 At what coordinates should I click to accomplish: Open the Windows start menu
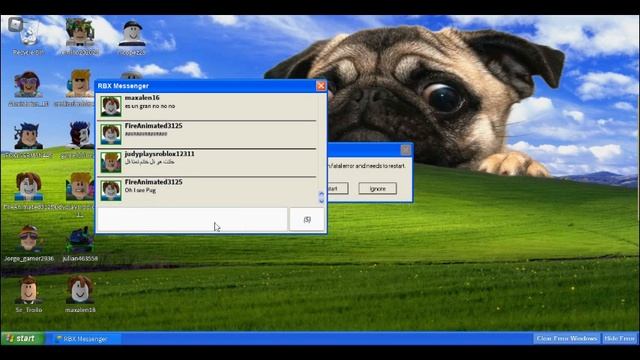pyautogui.click(x=22, y=338)
